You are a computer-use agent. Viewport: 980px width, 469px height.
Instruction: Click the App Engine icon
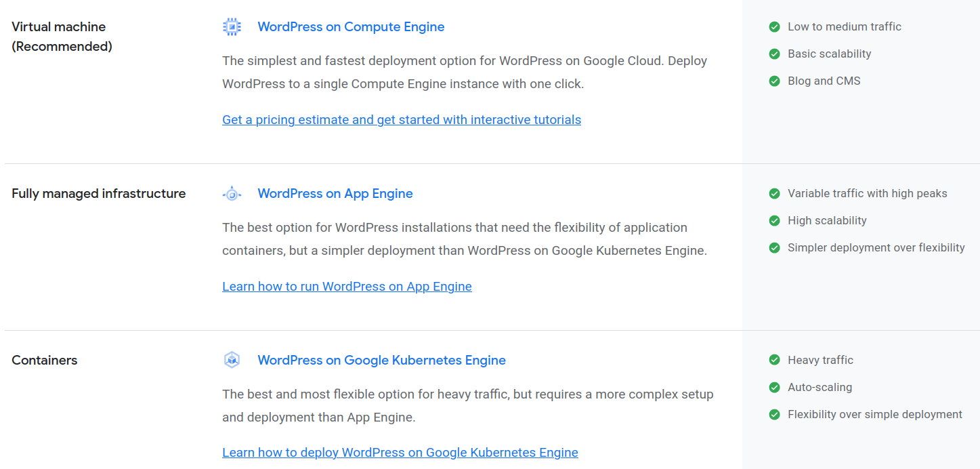(x=232, y=194)
